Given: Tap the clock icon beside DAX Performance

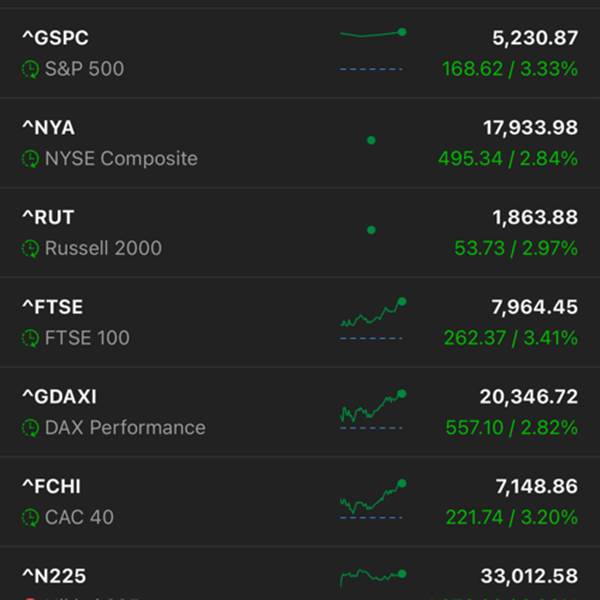Looking at the screenshot, I should [30, 428].
